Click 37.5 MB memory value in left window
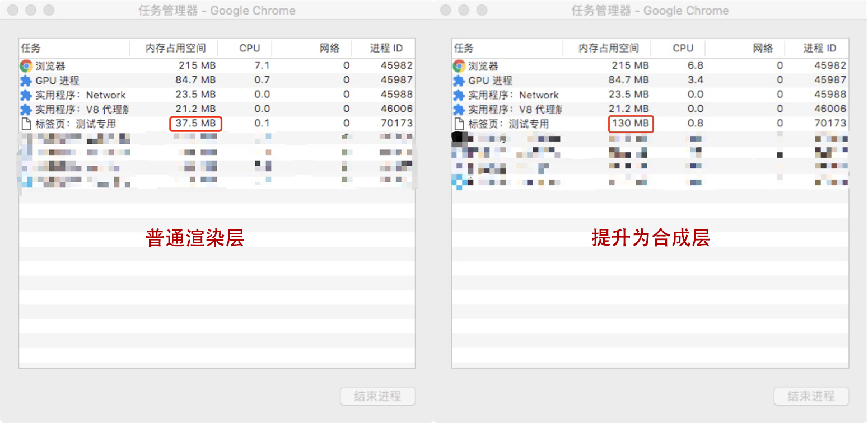This screenshot has width=868, height=423. (x=195, y=123)
